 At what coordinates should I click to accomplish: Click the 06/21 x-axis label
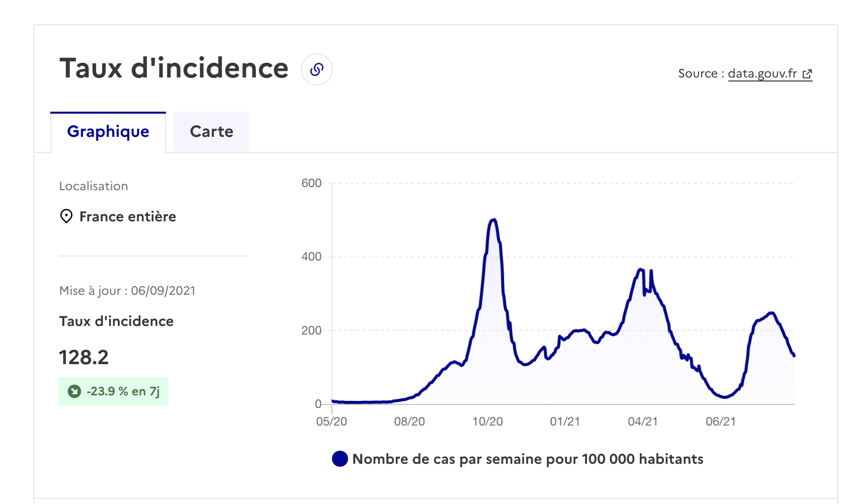pyautogui.click(x=721, y=422)
